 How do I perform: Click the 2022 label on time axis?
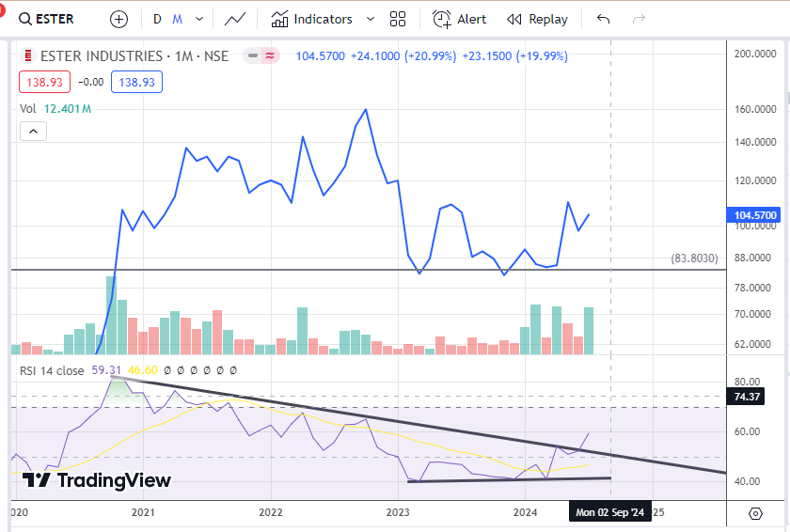(271, 512)
